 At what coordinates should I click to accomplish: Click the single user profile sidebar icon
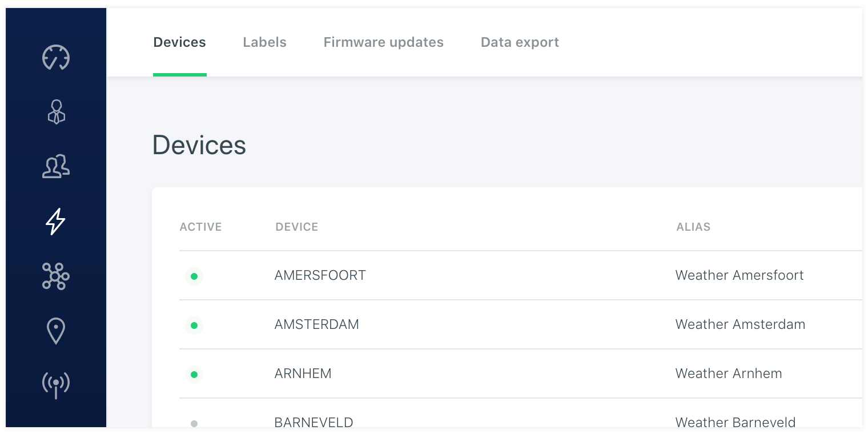pos(56,112)
